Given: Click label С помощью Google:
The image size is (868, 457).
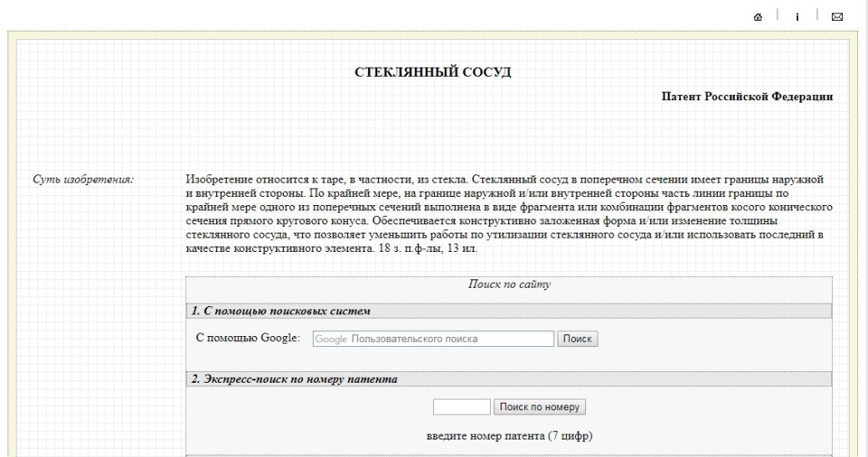Looking at the screenshot, I should 248,338.
